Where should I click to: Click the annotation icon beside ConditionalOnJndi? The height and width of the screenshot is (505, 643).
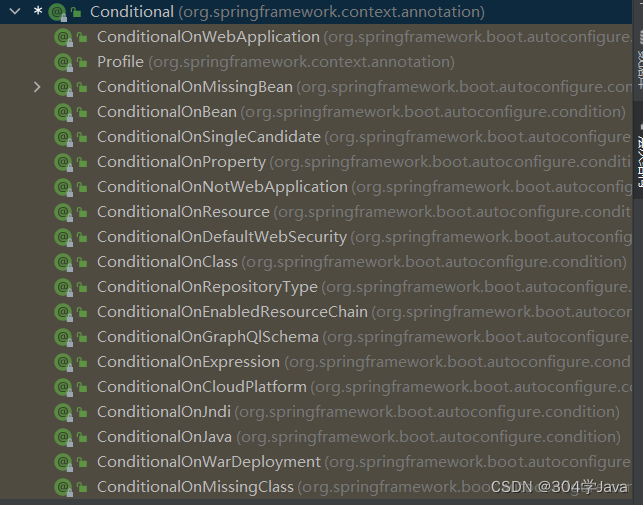[x=63, y=413]
